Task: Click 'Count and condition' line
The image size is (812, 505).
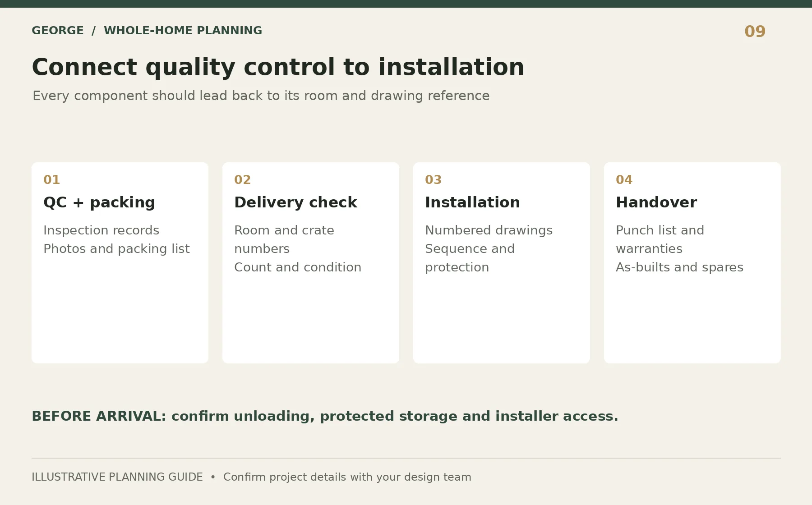Action: pos(298,267)
